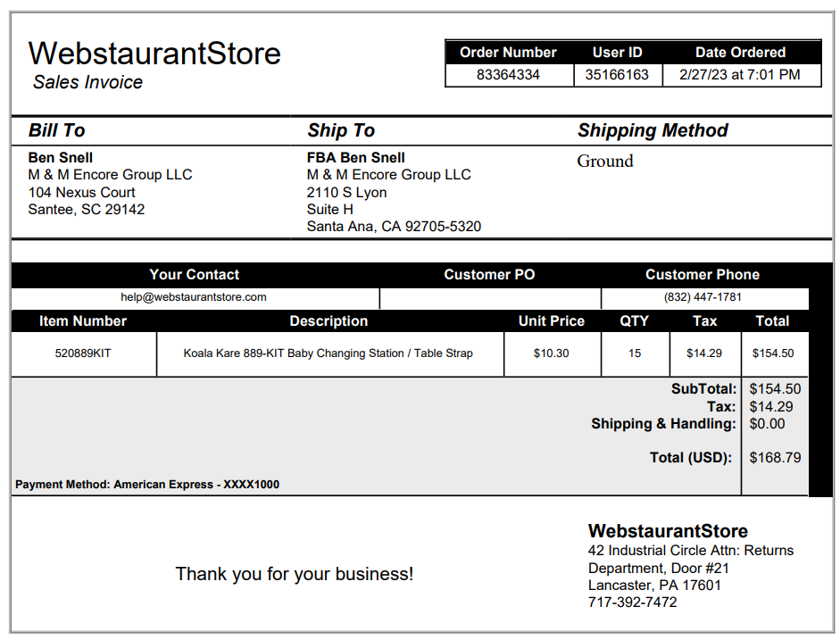840x640 pixels.
Task: Select item number 520889KIT
Action: (83, 353)
